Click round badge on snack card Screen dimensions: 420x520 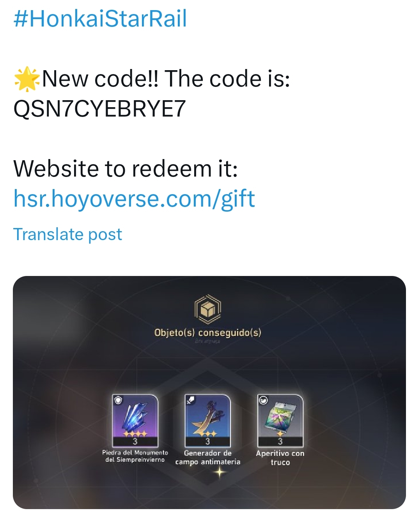263,400
